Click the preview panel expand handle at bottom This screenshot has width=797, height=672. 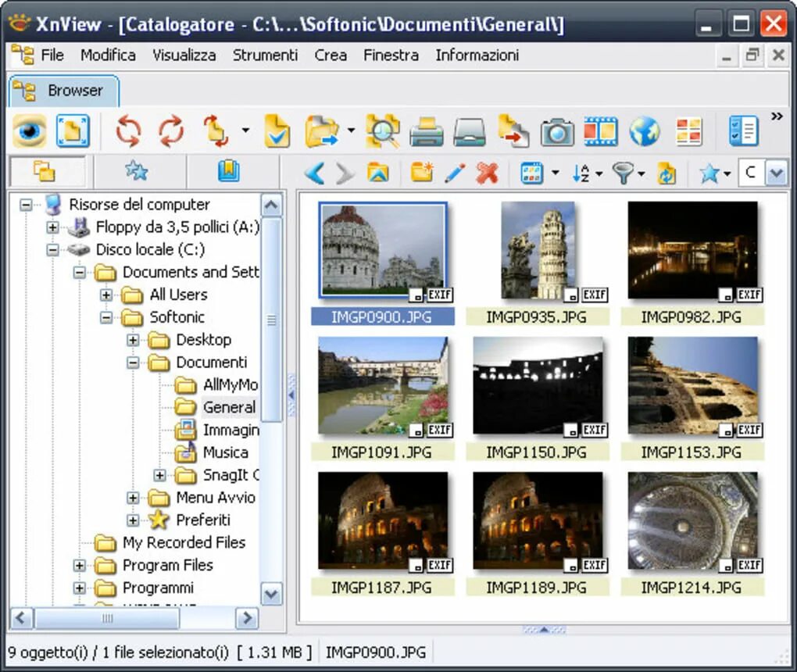pos(544,630)
